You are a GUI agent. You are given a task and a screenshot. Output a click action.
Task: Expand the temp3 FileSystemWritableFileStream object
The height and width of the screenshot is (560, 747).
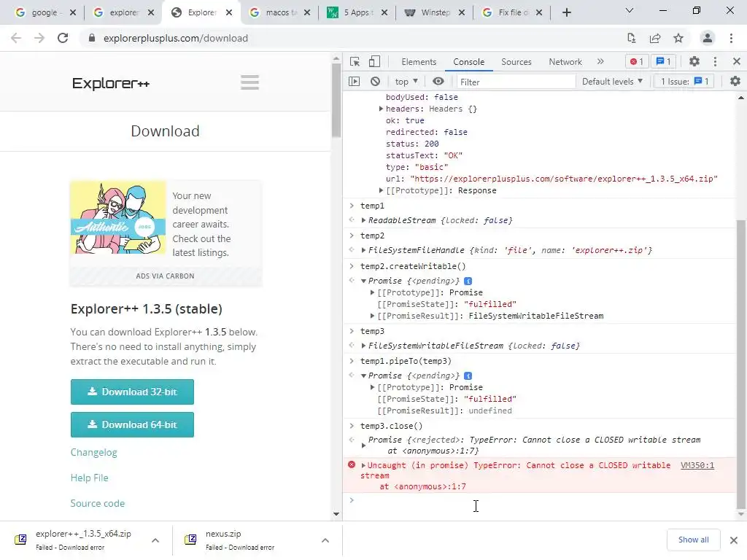pyautogui.click(x=363, y=346)
